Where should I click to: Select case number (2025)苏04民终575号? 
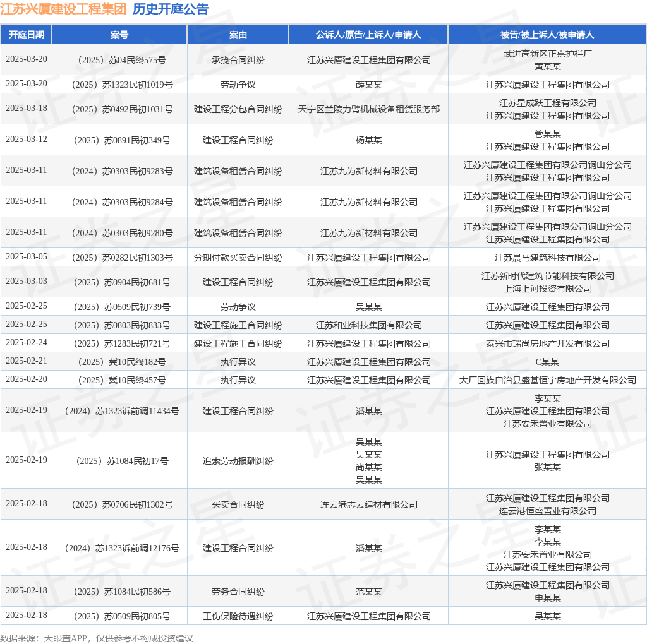[122, 60]
